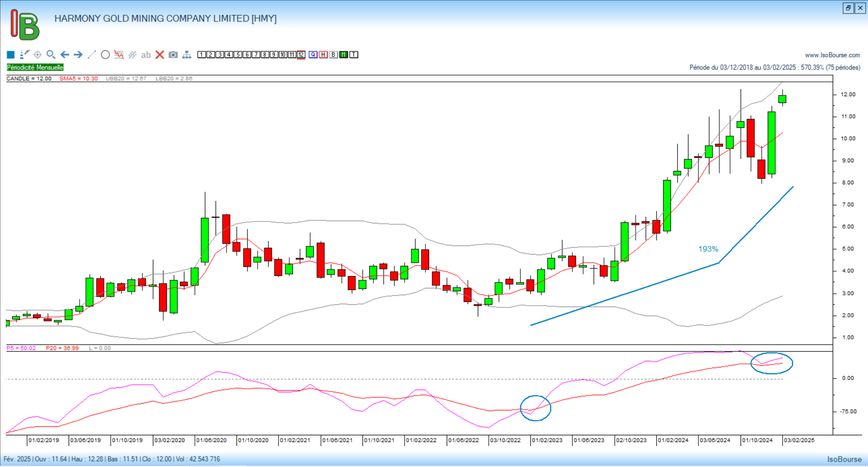Select the 'ab' text annotation tool
Viewport: 868px width, 467px height.
[x=146, y=55]
